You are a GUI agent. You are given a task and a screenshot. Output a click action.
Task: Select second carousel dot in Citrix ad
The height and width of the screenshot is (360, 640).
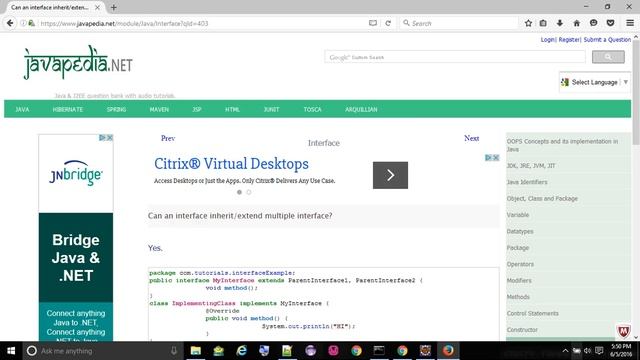coord(249,192)
